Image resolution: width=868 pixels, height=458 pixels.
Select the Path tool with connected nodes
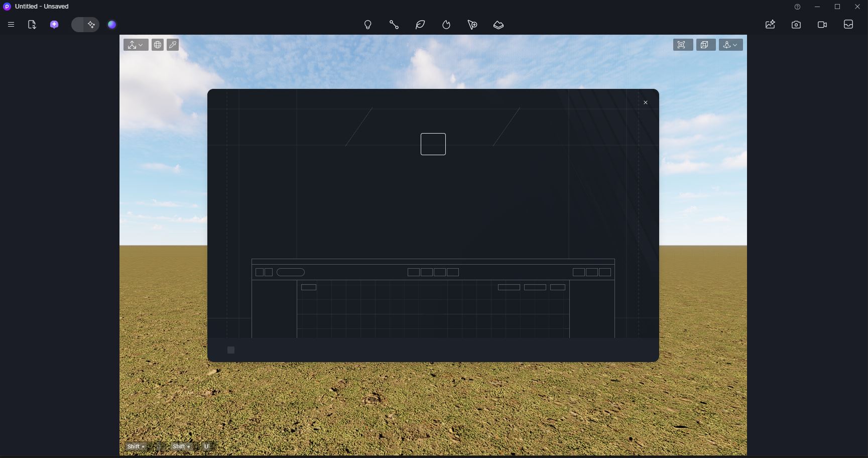394,25
